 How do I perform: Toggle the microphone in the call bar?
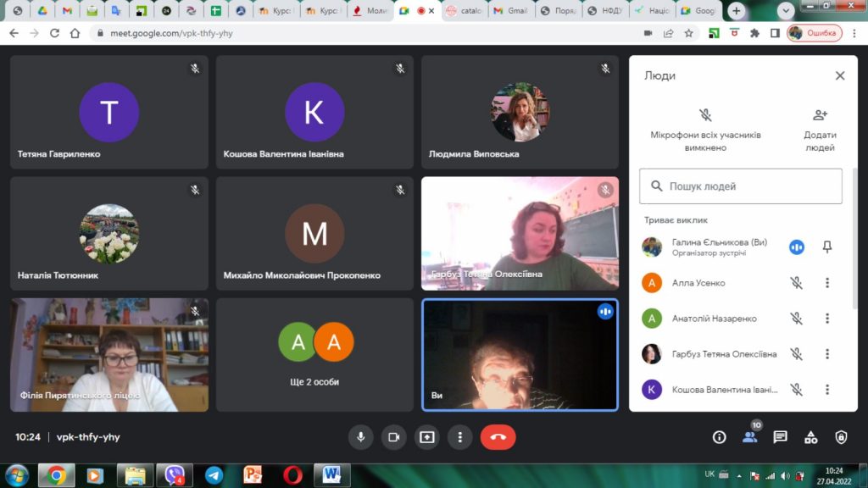360,437
